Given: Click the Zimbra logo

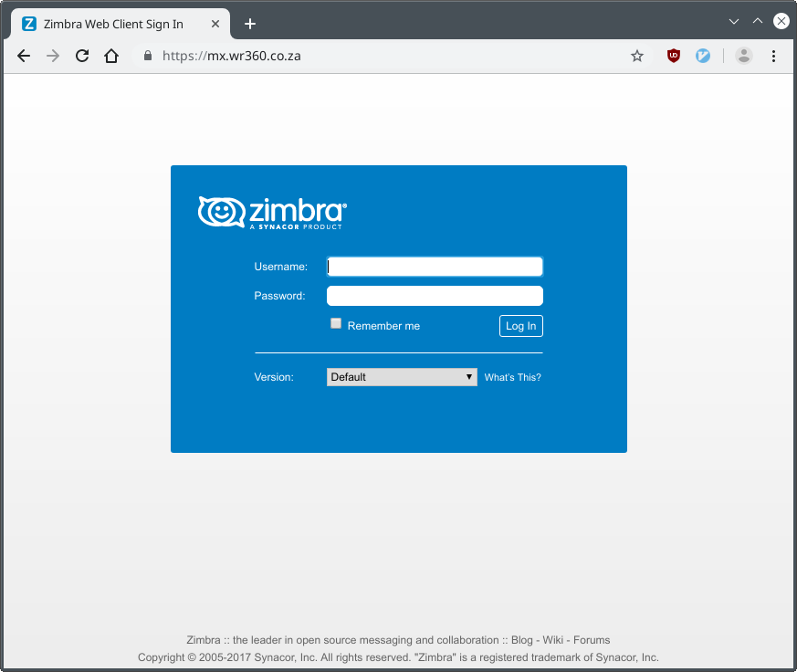Looking at the screenshot, I should click(x=272, y=213).
